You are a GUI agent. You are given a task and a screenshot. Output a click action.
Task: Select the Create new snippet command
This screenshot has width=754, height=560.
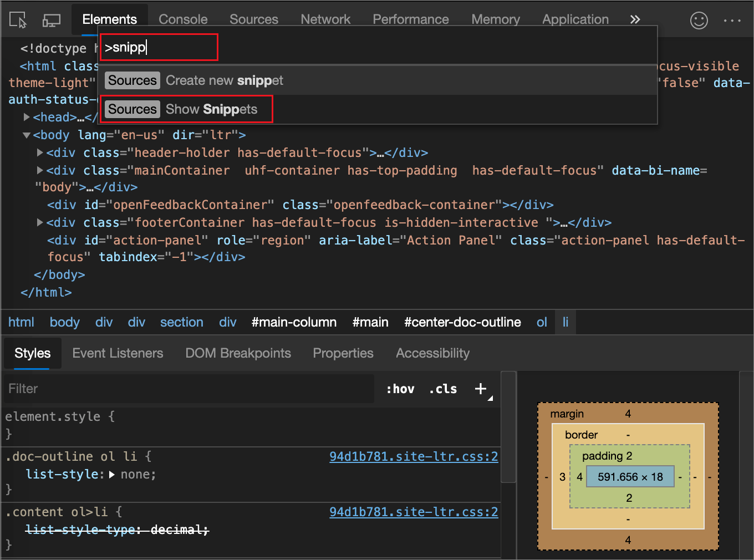pos(224,80)
